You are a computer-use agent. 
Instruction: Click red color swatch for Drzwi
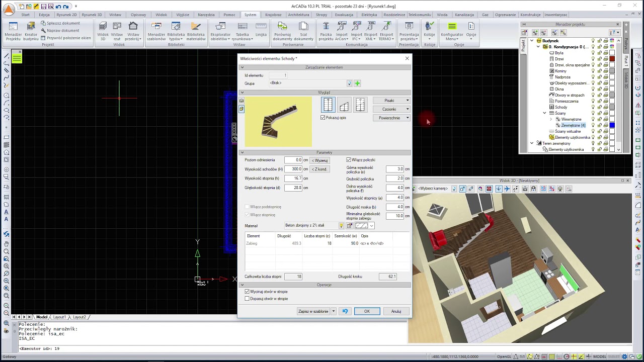(x=612, y=59)
